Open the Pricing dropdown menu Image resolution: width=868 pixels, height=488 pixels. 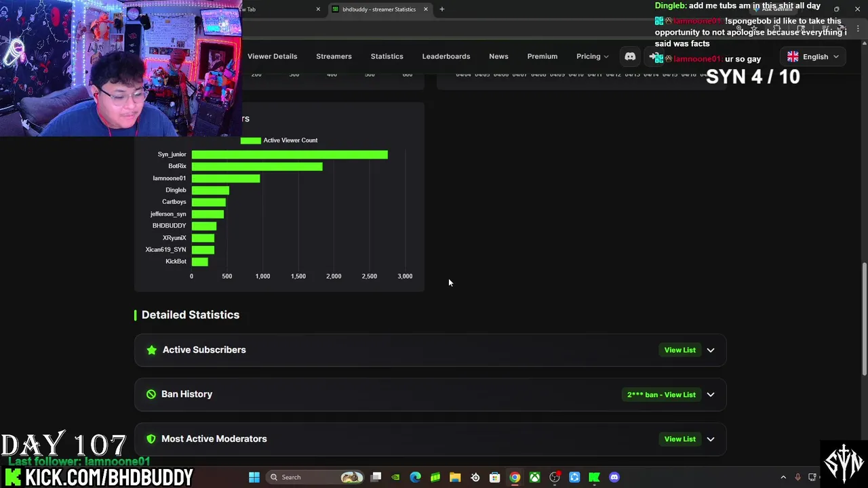click(592, 56)
